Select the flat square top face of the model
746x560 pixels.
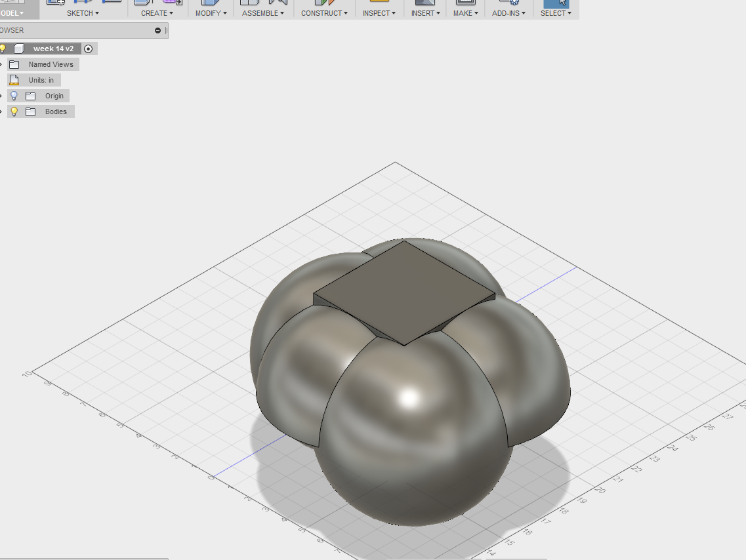pos(404,292)
